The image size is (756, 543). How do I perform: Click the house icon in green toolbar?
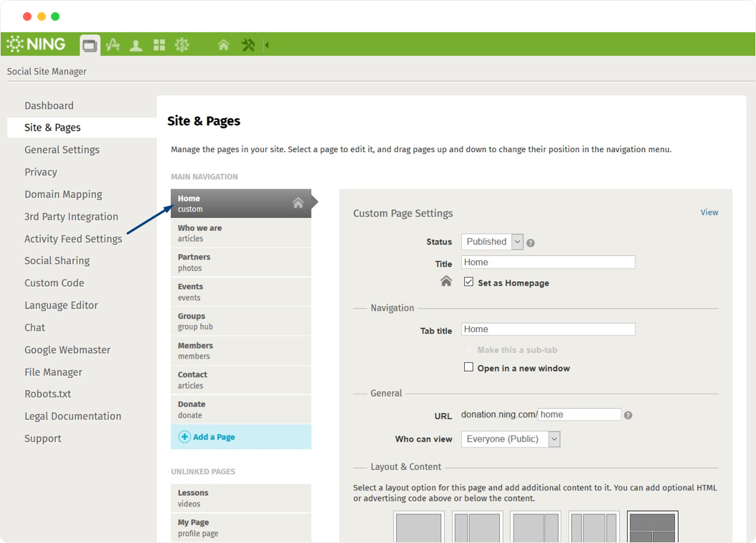tap(224, 45)
